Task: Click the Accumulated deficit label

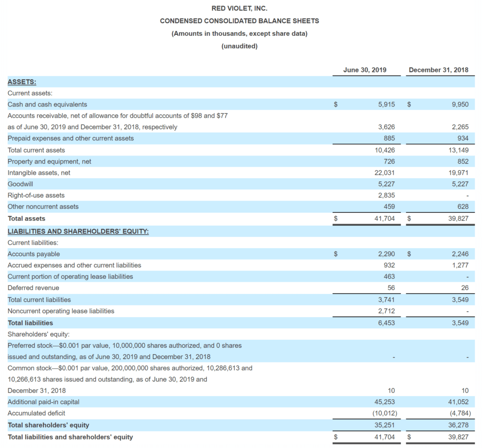Action: 36,413
